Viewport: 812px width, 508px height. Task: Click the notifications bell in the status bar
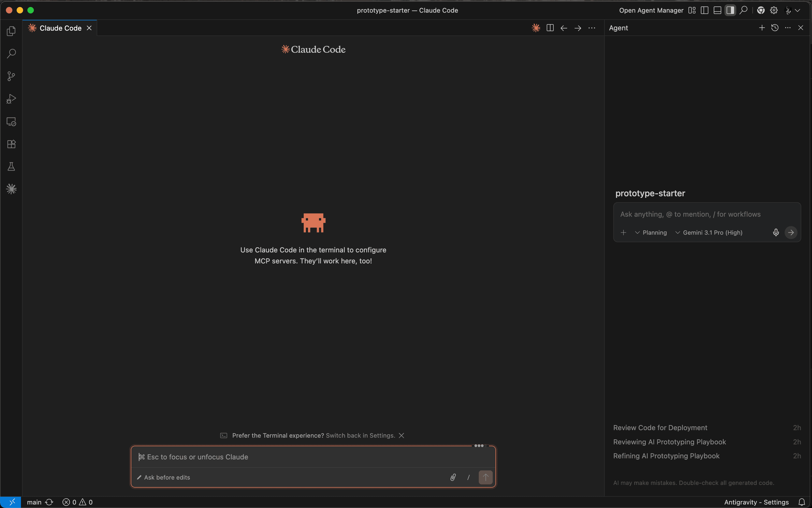(802, 502)
